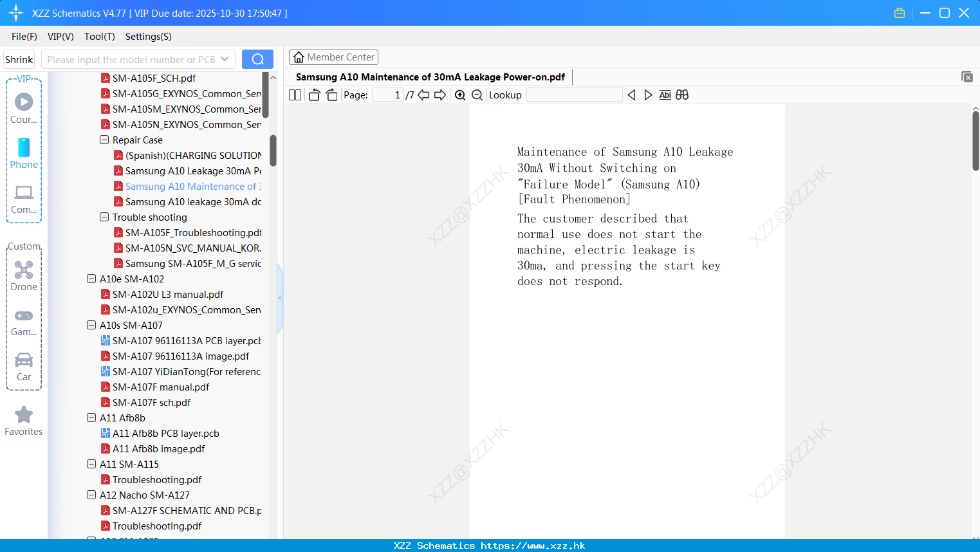Collapse the Trouble shooting folder
Image resolution: width=980 pixels, height=552 pixels.
pos(104,217)
